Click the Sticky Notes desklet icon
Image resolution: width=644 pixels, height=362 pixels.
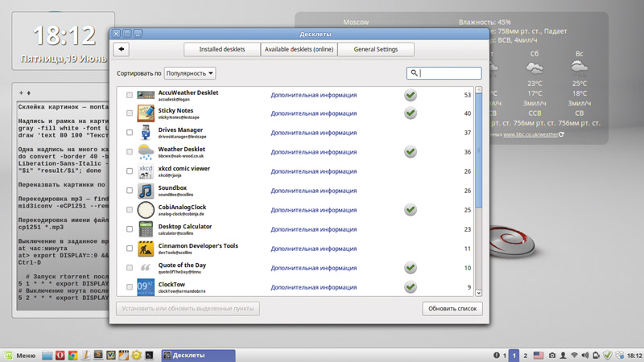[x=146, y=113]
